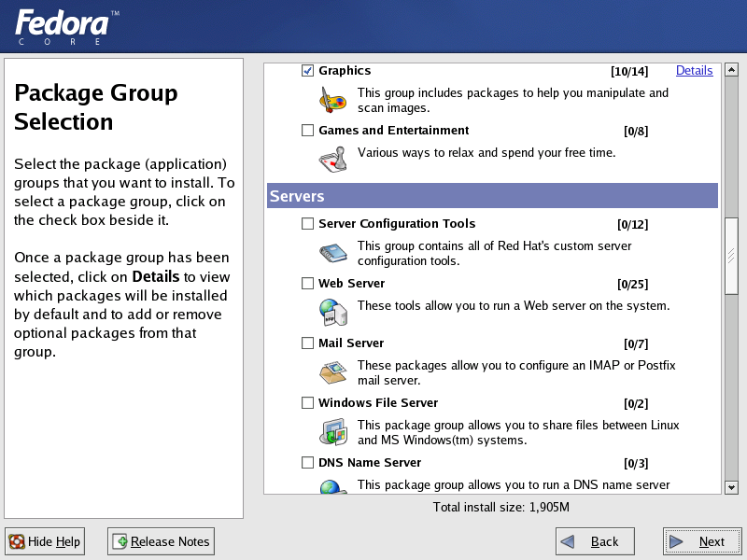The width and height of the screenshot is (747, 560).
Task: Enable the DNS Name Server checkbox
Action: [x=307, y=463]
